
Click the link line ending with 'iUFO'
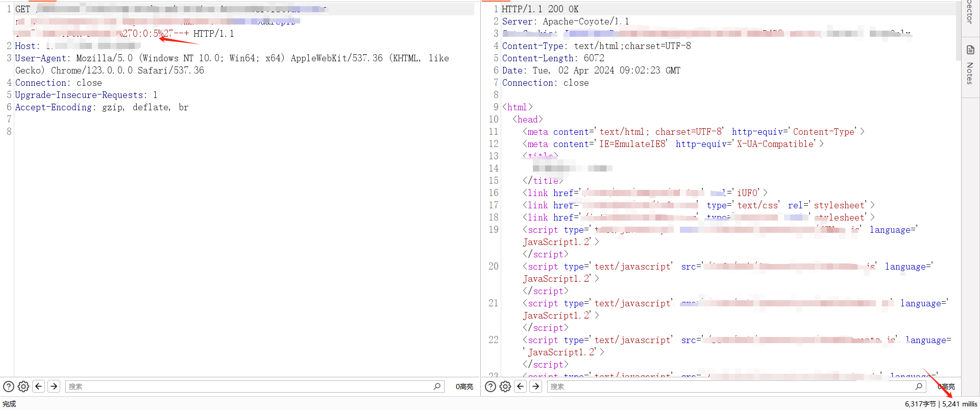point(645,193)
